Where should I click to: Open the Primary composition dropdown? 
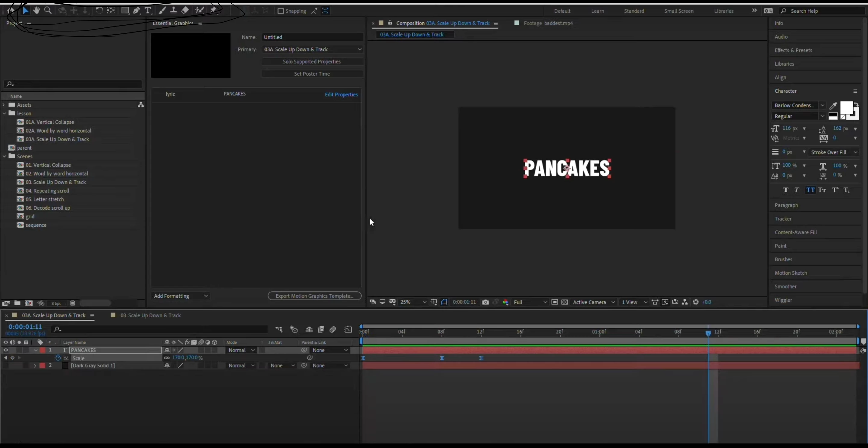pyautogui.click(x=312, y=49)
